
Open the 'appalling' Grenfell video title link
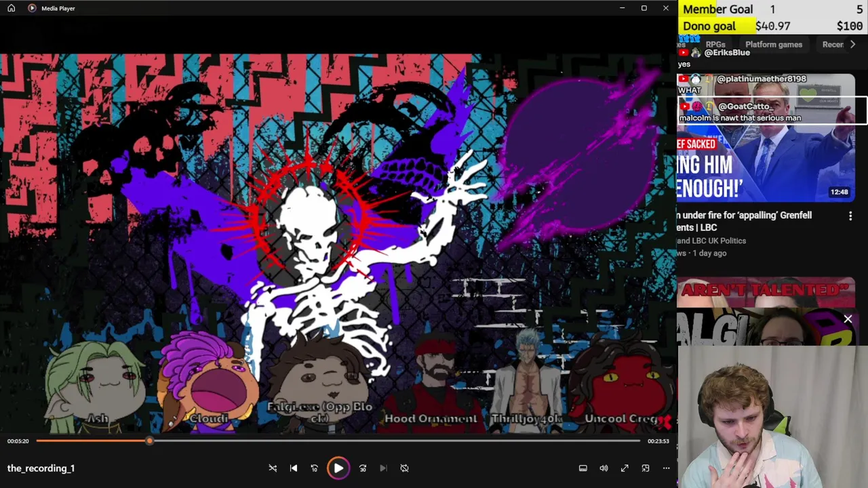click(744, 221)
